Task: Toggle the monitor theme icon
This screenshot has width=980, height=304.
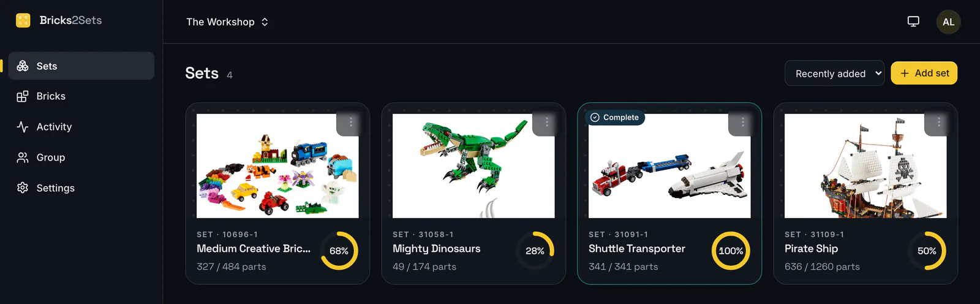Action: 913,21
